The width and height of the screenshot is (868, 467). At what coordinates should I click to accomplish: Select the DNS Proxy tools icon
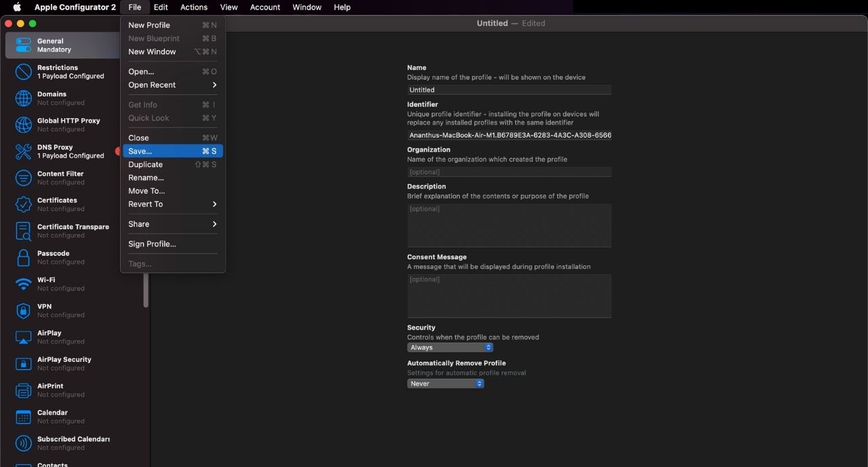[x=24, y=151]
